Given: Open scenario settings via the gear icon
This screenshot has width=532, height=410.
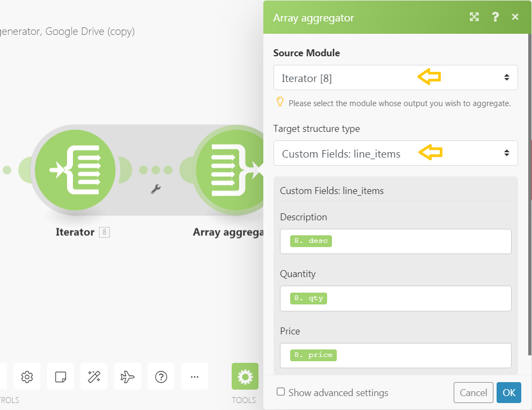Looking at the screenshot, I should coord(26,376).
